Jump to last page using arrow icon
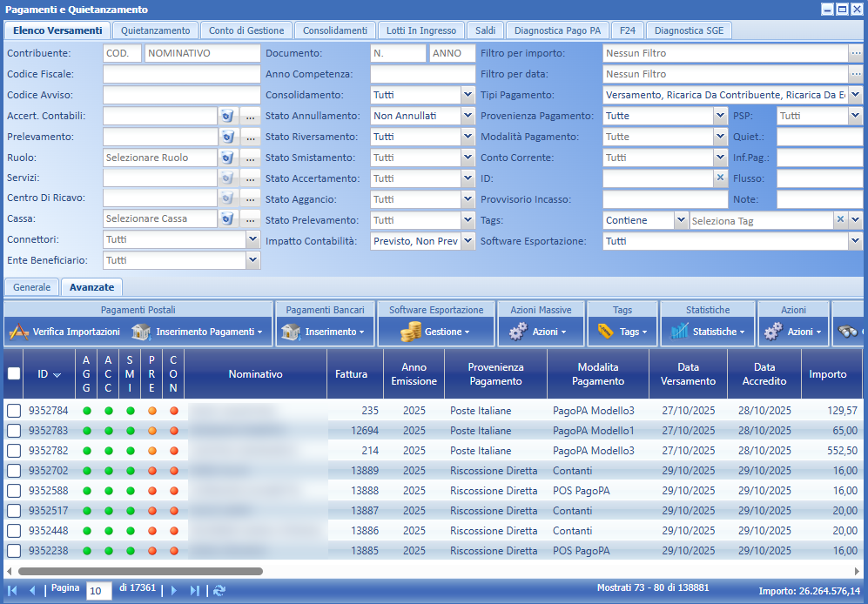This screenshot has width=868, height=604. pos(192,589)
